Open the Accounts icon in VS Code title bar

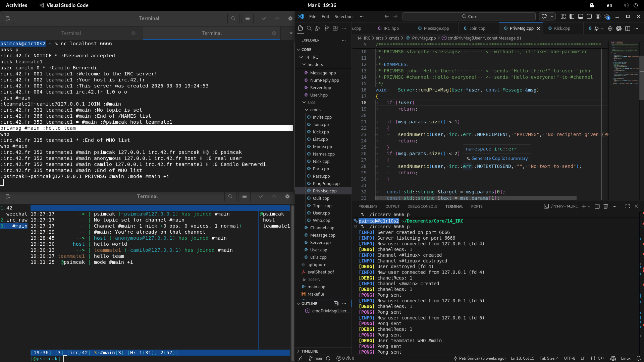[x=598, y=16]
